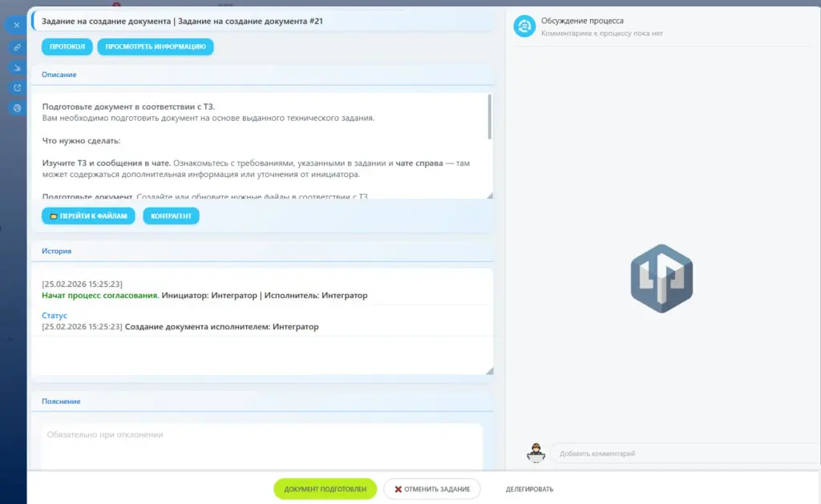821x504 pixels.
Task: Click the printer icon in sidebar
Action: click(17, 108)
